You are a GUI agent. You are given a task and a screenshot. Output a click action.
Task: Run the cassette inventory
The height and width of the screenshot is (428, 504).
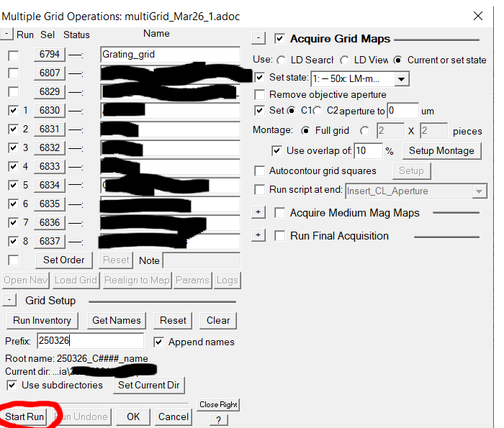[42, 320]
